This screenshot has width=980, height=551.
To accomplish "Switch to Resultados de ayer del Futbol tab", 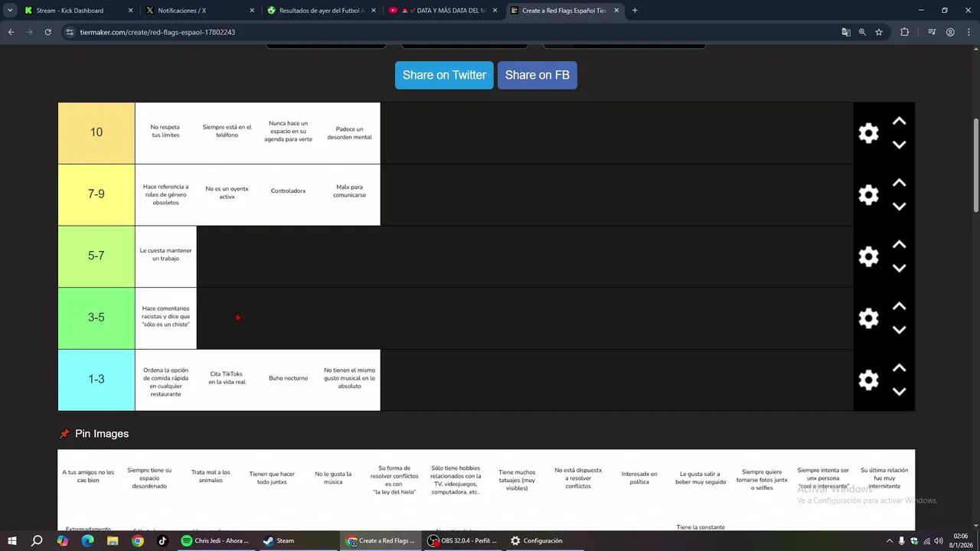I will [322, 11].
